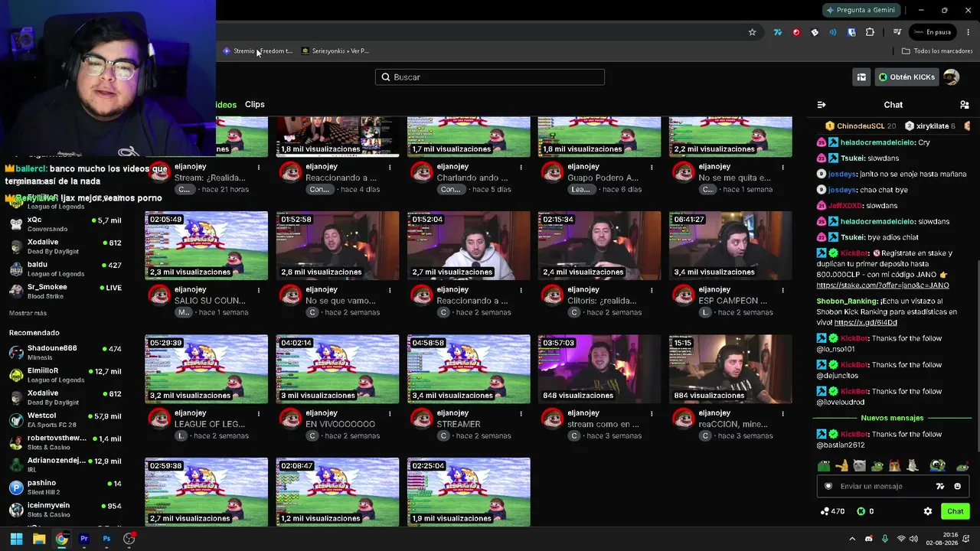Open the red circular browser extension
This screenshot has height=551, width=980.
796,32
